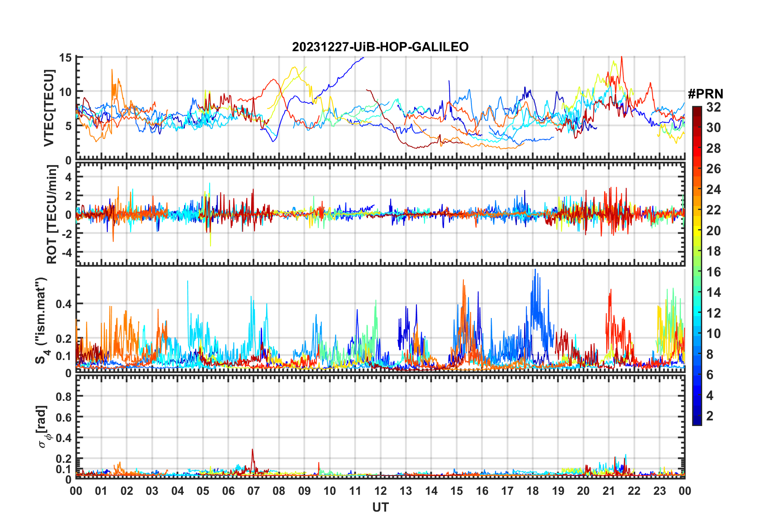Click colorbar tick label 14
The image size is (761, 532).
point(713,292)
